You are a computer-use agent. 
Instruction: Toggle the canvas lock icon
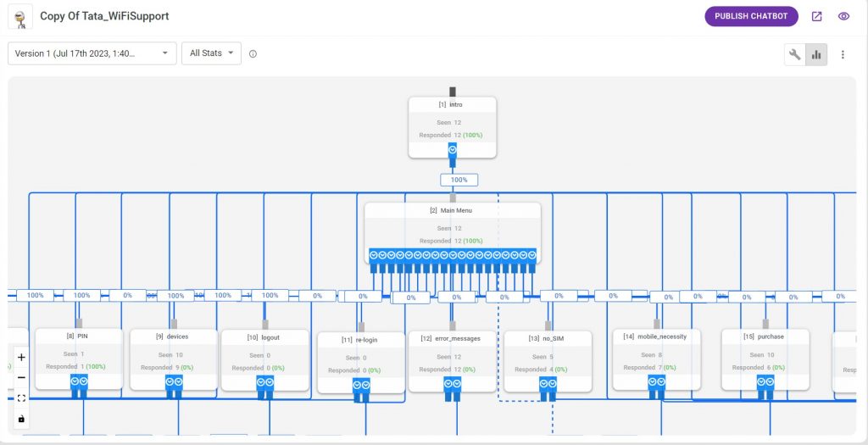click(21, 419)
